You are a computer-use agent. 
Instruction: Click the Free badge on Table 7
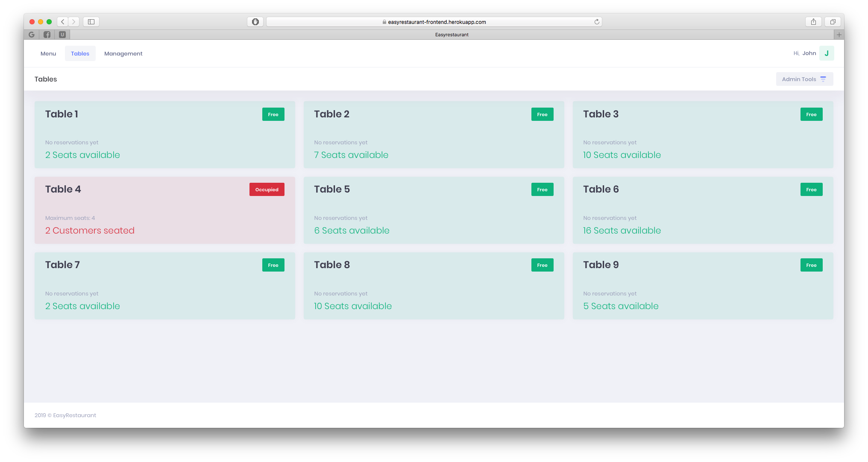pyautogui.click(x=273, y=265)
